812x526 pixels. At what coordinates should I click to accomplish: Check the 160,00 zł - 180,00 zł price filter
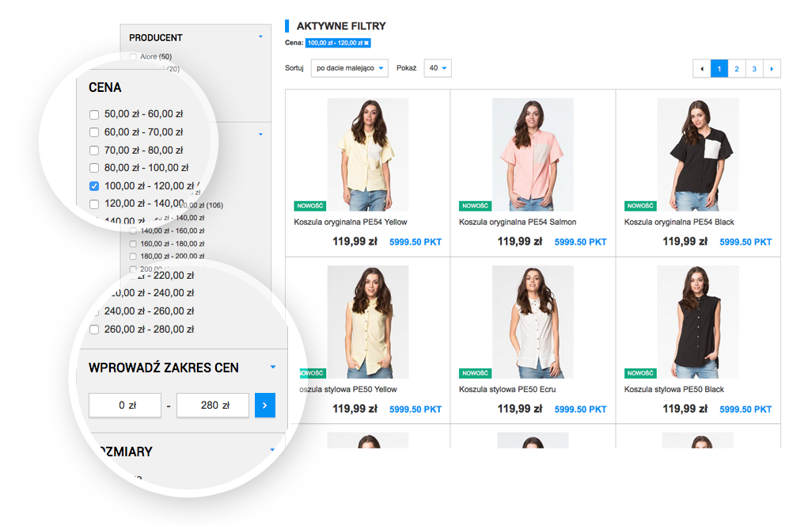[x=133, y=243]
